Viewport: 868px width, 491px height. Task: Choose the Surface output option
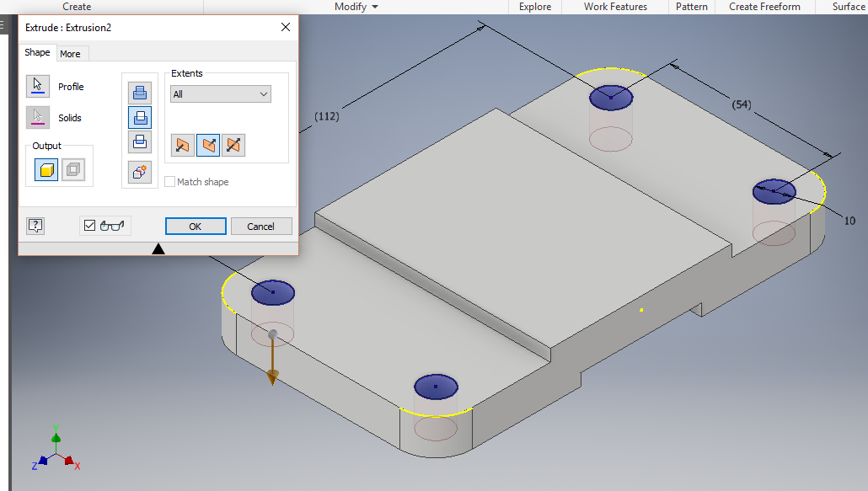tap(72, 168)
